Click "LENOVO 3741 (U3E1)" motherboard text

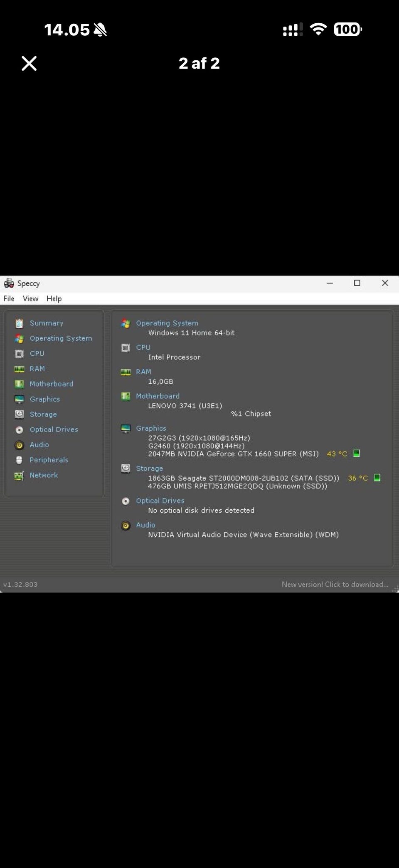coord(185,406)
